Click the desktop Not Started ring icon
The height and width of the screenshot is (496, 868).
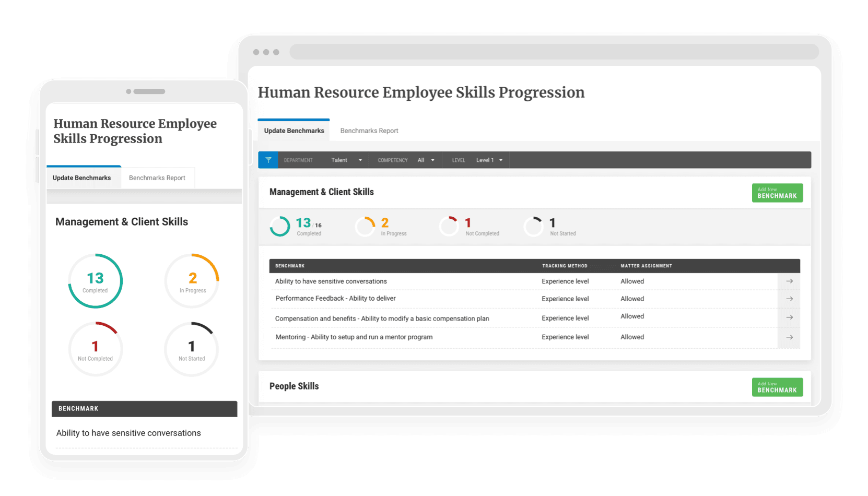(x=533, y=227)
